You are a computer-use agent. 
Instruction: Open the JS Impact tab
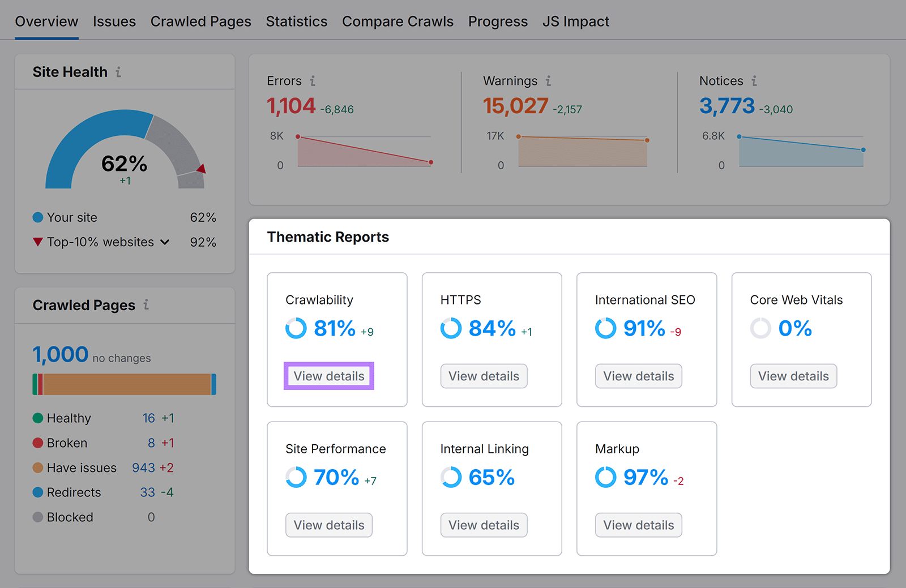(575, 21)
